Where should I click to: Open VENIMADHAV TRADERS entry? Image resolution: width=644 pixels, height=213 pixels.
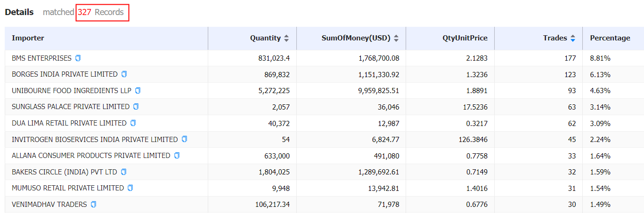tap(49, 205)
